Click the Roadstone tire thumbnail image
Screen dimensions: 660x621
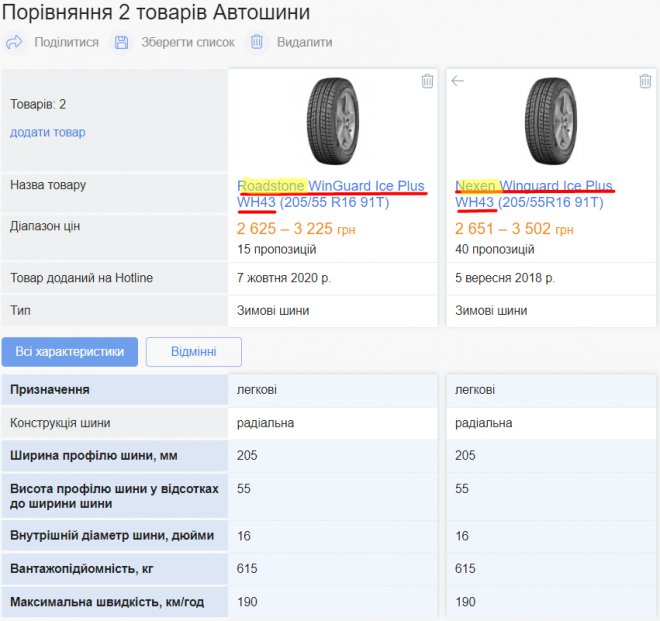(x=332, y=120)
